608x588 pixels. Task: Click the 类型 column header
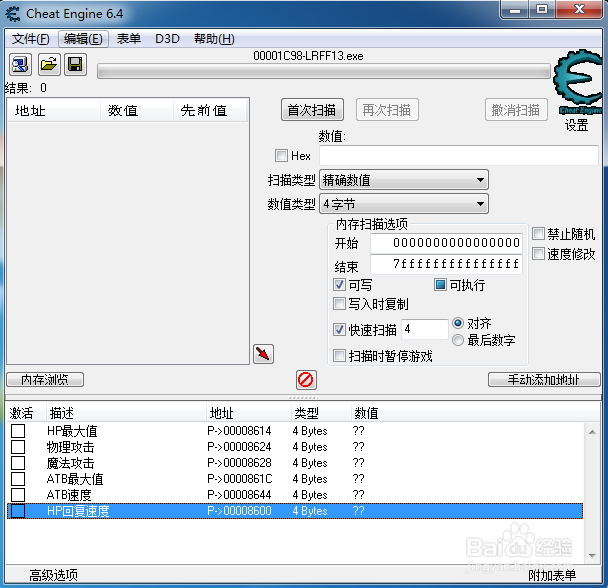tap(321, 413)
